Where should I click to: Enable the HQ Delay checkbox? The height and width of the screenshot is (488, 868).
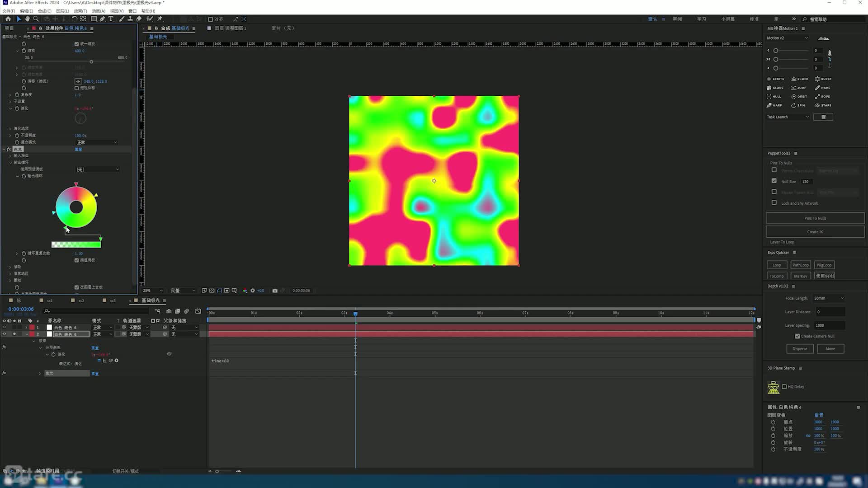pos(784,387)
